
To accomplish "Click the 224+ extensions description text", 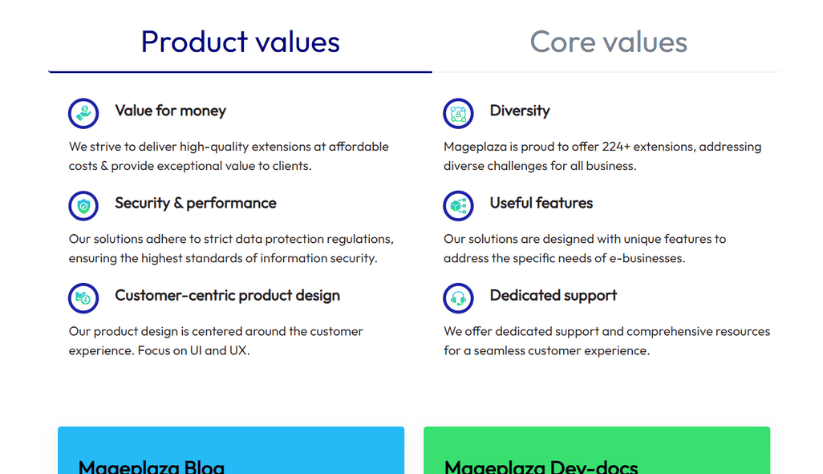I will point(602,156).
